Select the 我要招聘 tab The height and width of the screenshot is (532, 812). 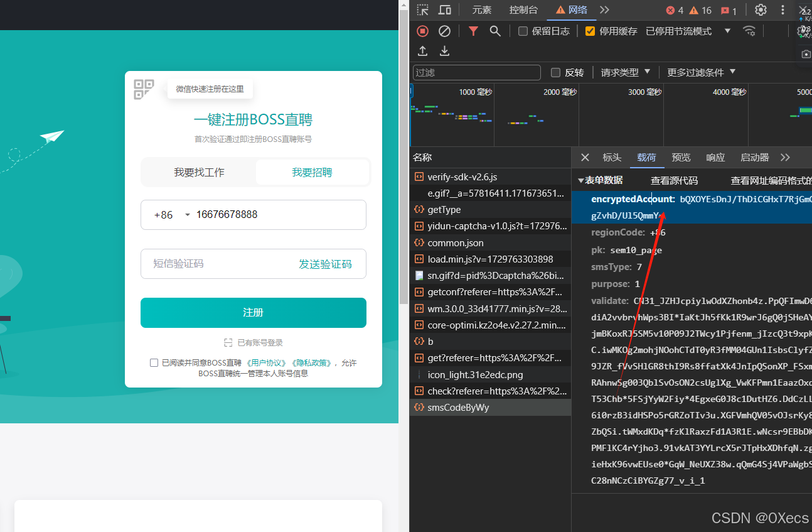[x=312, y=173]
